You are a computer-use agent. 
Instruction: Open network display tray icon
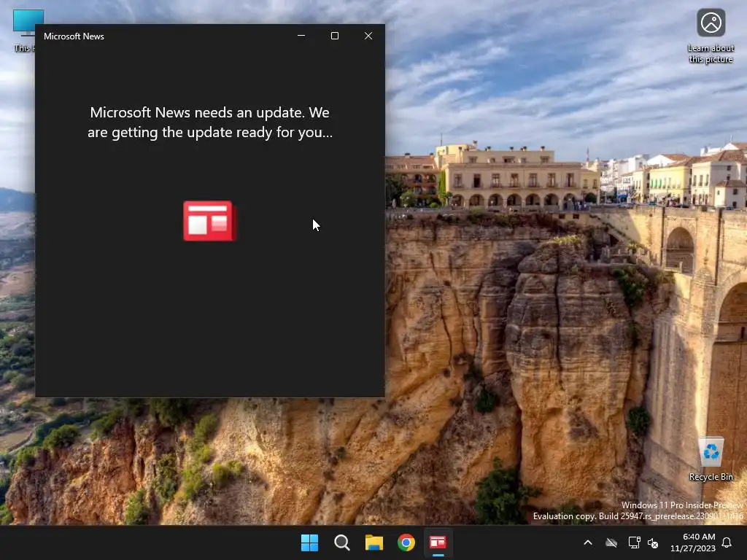(x=634, y=542)
